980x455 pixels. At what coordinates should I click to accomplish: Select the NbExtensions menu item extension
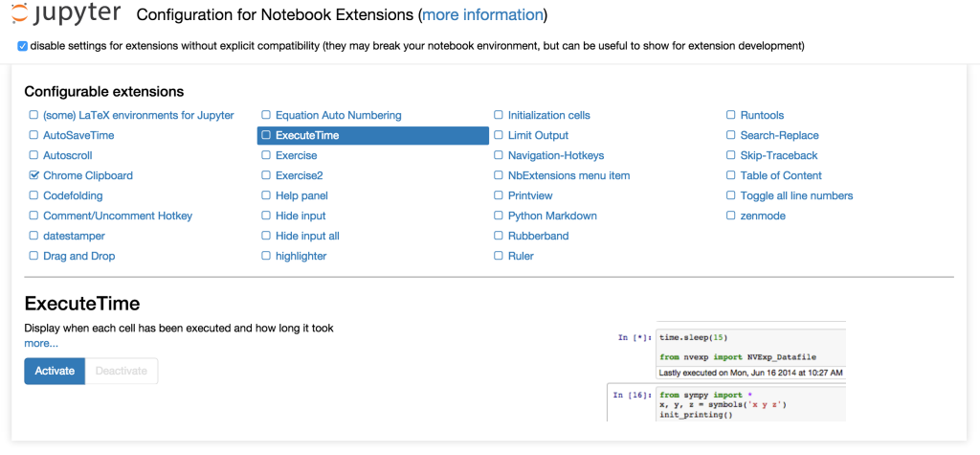(568, 176)
